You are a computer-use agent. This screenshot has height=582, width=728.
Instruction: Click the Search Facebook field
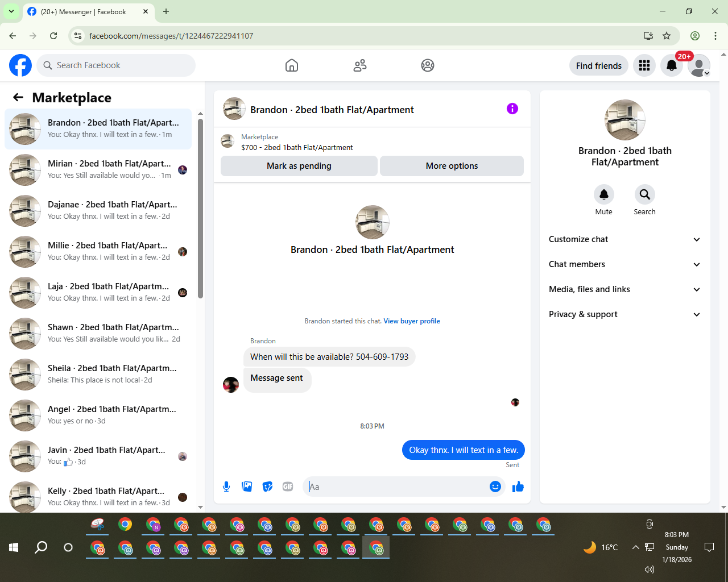point(116,65)
